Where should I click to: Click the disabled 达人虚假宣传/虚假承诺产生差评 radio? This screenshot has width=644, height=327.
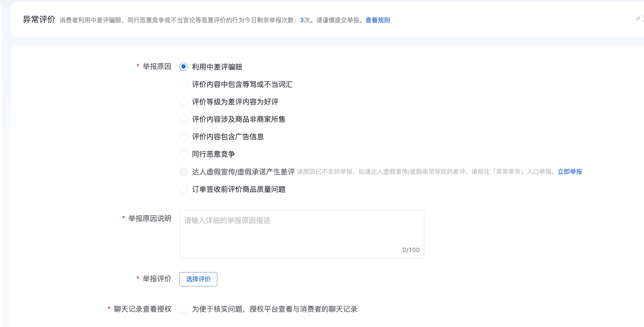pos(184,172)
